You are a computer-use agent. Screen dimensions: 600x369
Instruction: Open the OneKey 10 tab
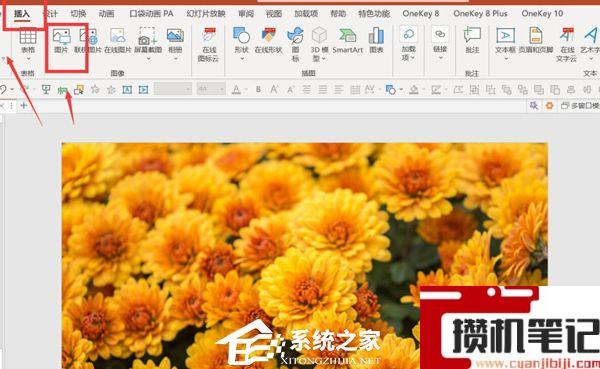tap(542, 14)
